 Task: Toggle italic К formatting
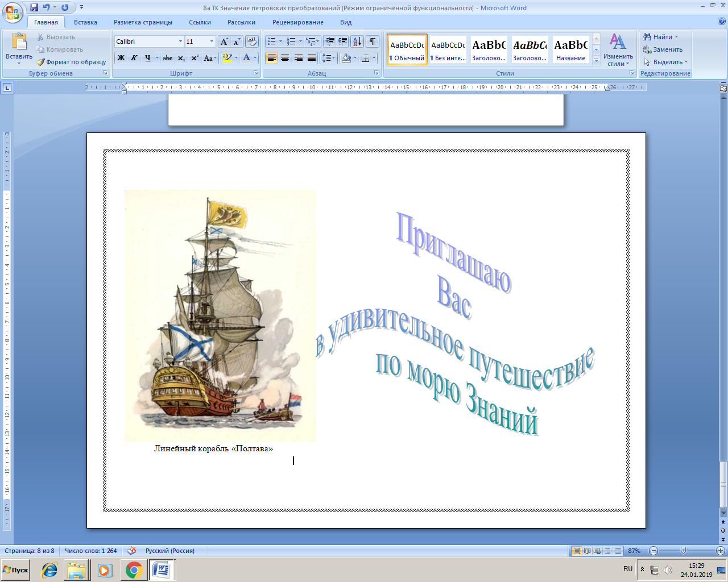tap(134, 58)
